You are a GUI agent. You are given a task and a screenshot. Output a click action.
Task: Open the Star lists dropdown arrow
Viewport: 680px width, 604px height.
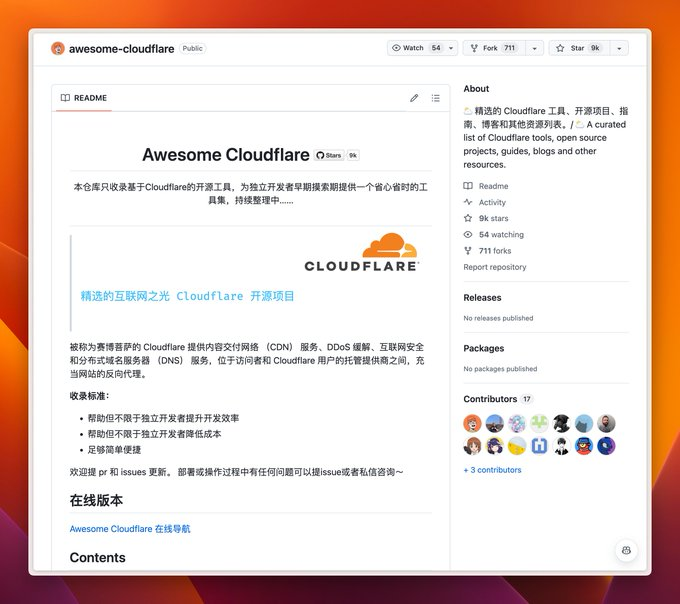point(620,48)
